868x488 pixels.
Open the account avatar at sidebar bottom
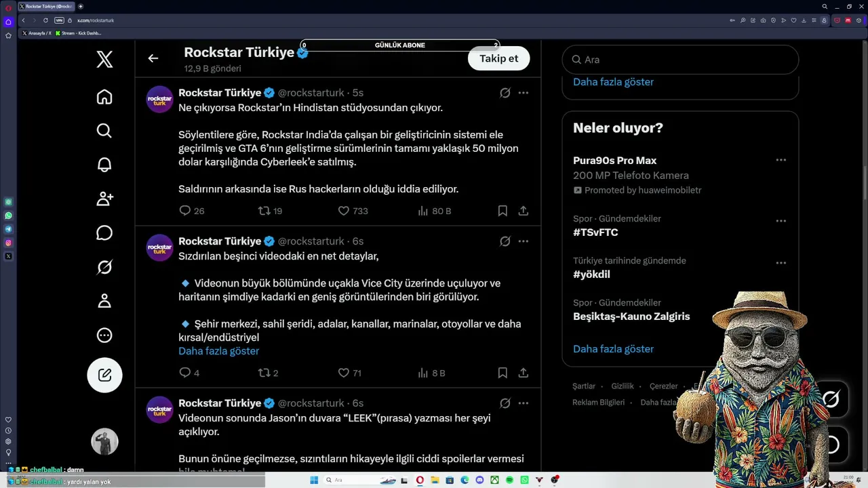(x=104, y=442)
